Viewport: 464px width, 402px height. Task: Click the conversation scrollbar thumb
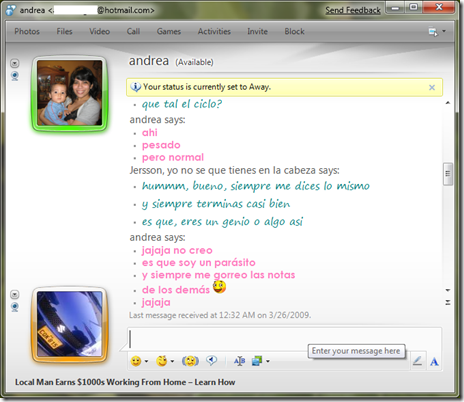[448, 174]
